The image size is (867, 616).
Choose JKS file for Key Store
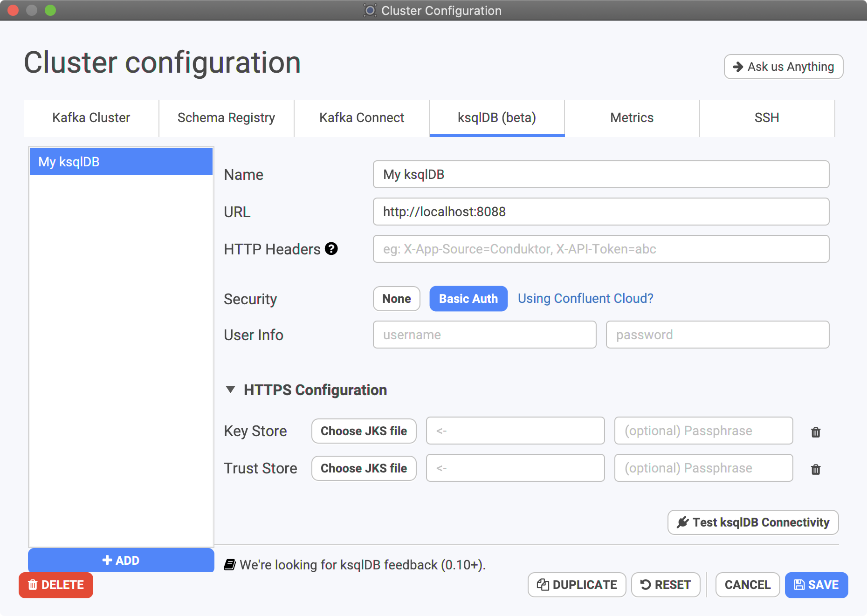[x=364, y=431]
